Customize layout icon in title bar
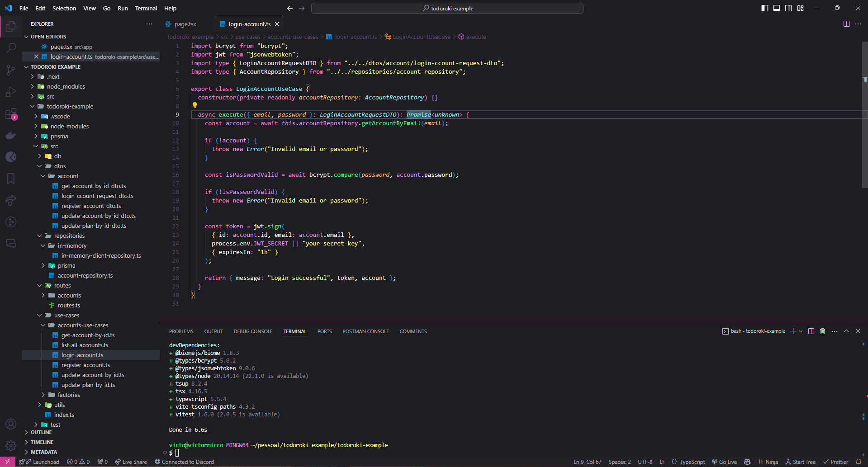Screen dimensions: 868x467 click(800, 8)
